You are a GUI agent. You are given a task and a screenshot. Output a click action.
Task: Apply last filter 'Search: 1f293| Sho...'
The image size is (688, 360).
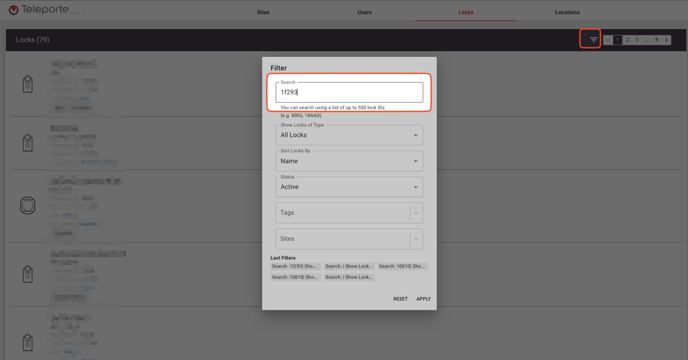294,266
